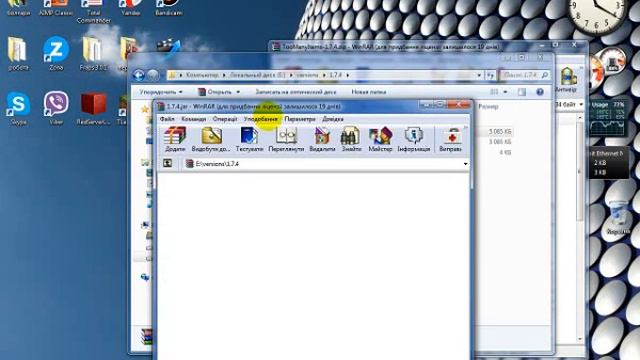Click the View (Переглянути) toolbar icon
This screenshot has width=640, height=360.
[286, 140]
